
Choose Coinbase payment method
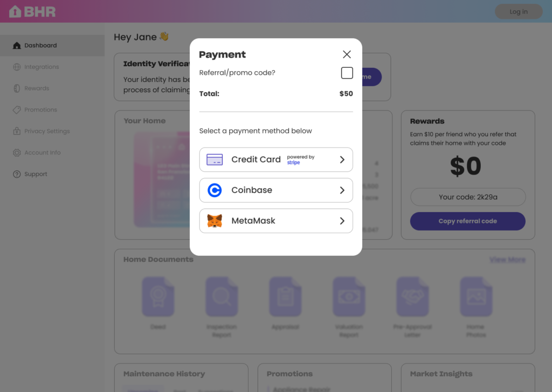click(276, 190)
